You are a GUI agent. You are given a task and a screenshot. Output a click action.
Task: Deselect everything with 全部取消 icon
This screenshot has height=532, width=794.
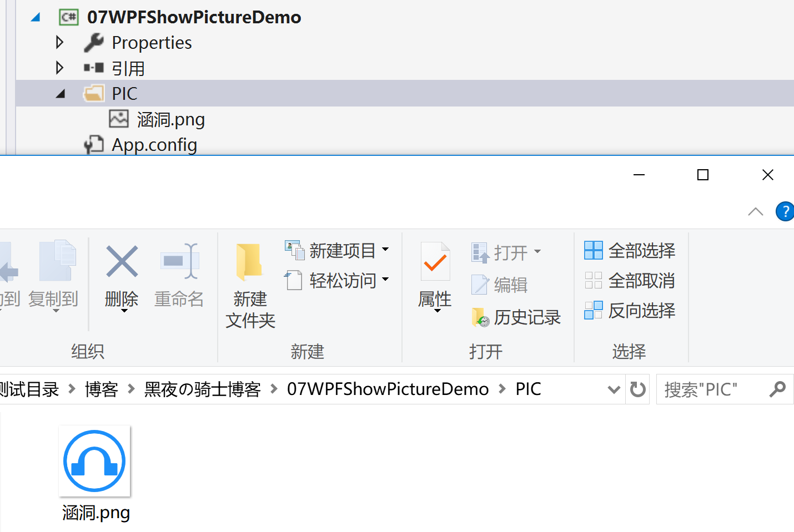pyautogui.click(x=593, y=280)
